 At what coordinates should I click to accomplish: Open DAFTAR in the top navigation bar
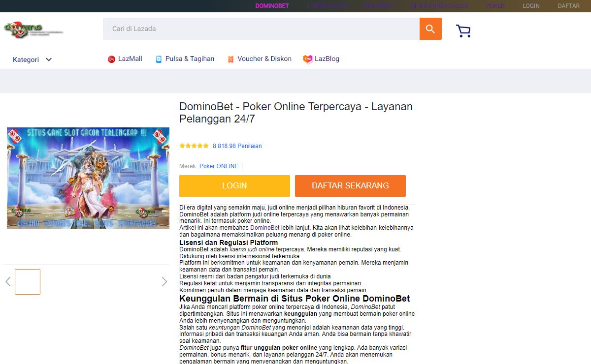point(568,6)
